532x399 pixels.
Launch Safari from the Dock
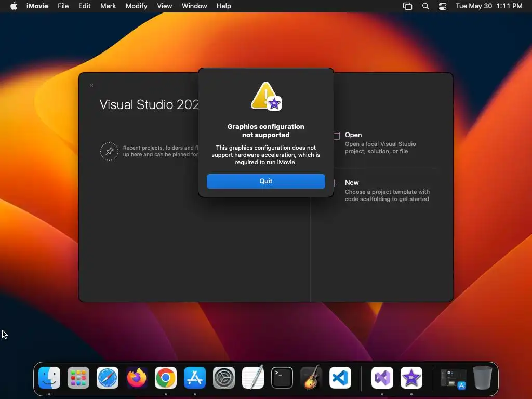(x=108, y=378)
